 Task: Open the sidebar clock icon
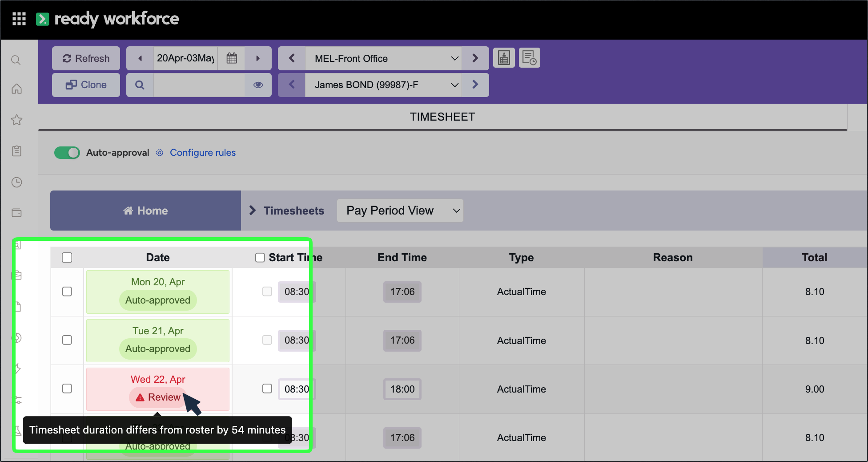tap(16, 182)
